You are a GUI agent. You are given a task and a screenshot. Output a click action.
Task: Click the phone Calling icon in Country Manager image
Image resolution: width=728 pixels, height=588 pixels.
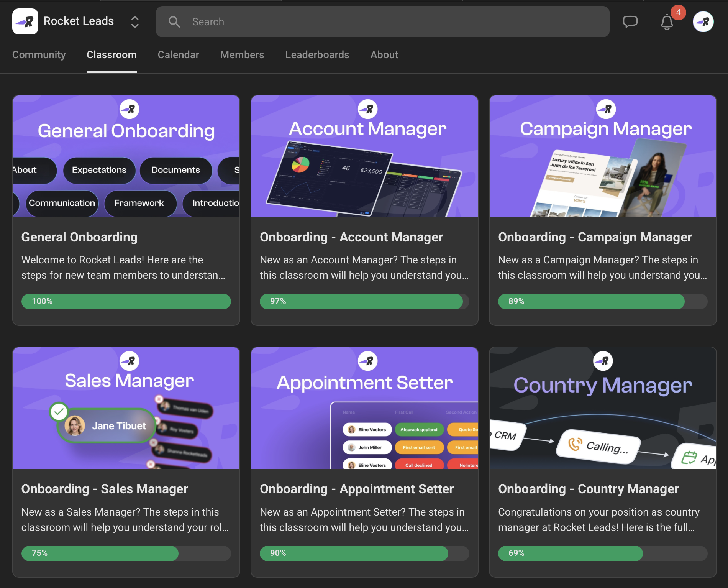click(575, 444)
